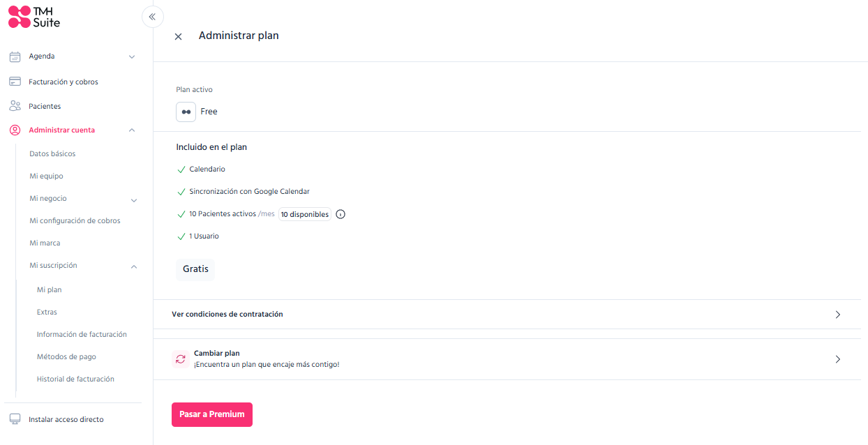Image resolution: width=868 pixels, height=445 pixels.
Task: Collapse the Mi suscripción submenu
Action: pos(134,266)
